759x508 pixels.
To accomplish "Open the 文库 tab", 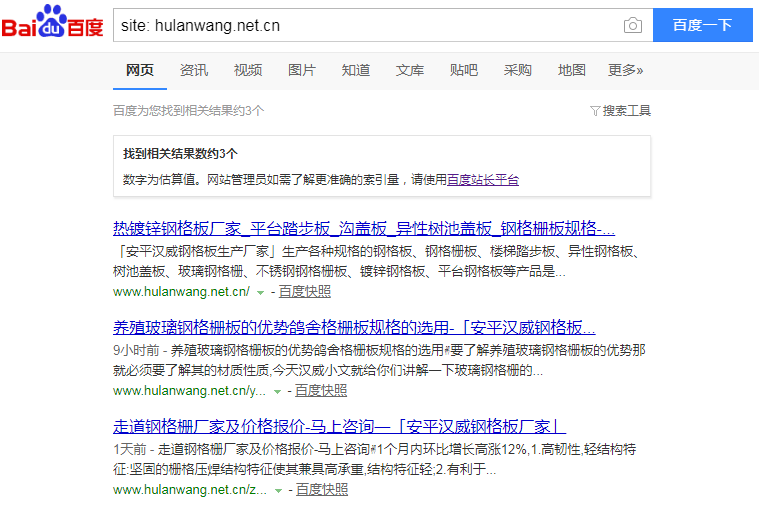I will 410,70.
